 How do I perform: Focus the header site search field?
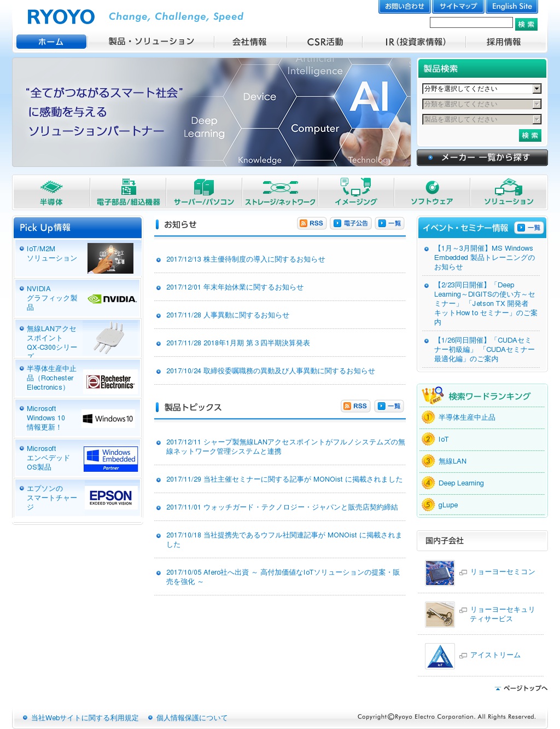click(x=471, y=23)
